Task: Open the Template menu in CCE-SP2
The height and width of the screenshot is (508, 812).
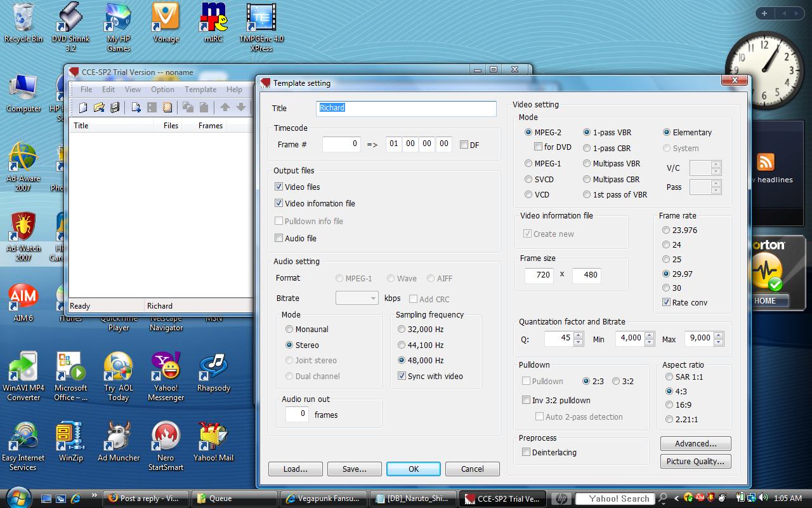Action: tap(200, 90)
